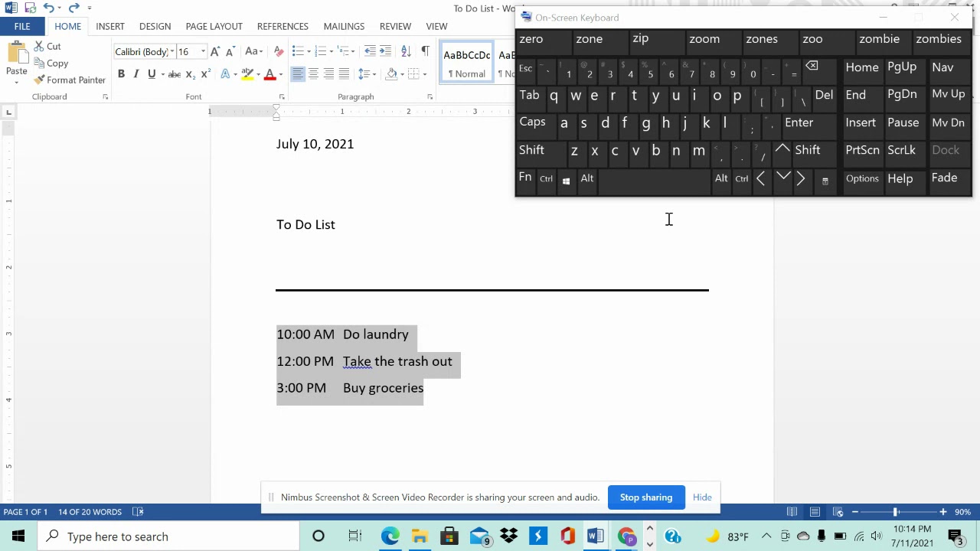Align the text to the right

coord(328,74)
